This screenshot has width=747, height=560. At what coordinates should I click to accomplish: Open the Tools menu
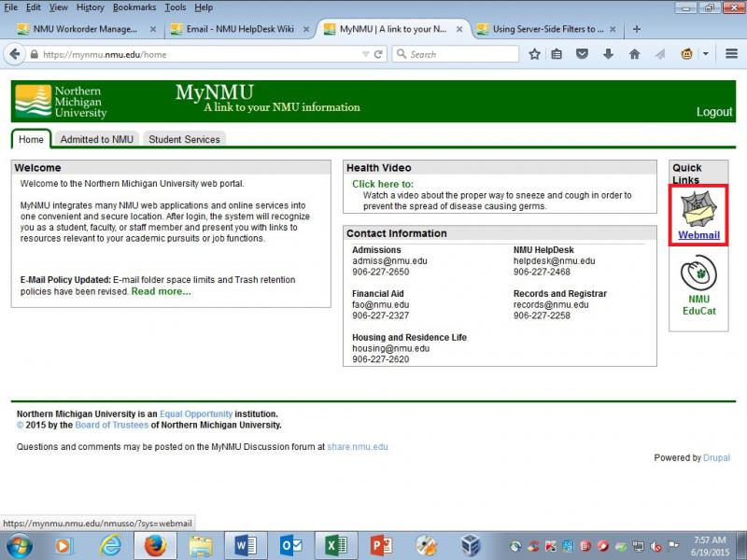(176, 7)
